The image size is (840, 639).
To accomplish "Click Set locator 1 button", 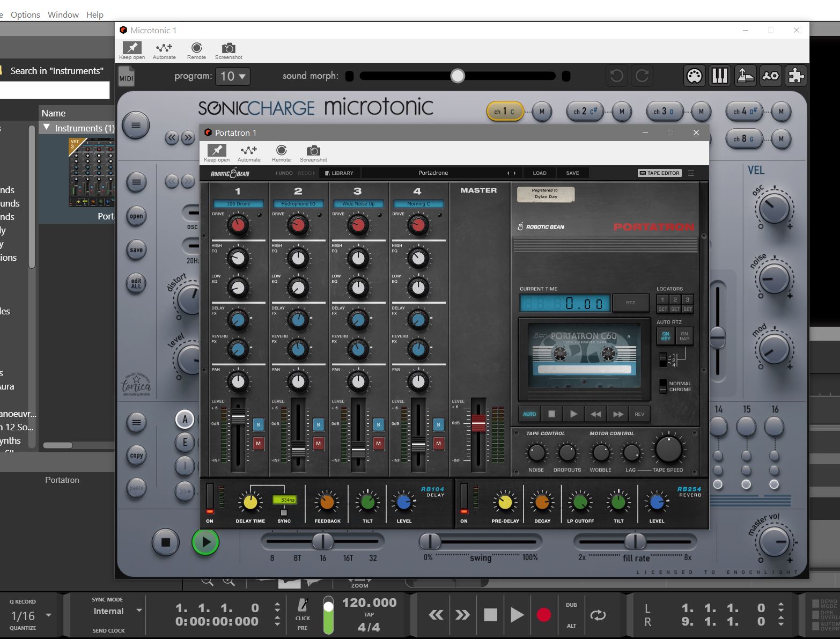I will click(x=662, y=309).
